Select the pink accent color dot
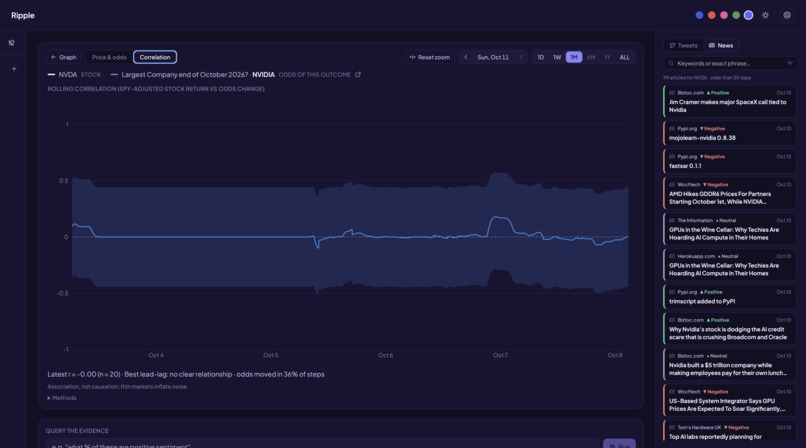Image resolution: width=806 pixels, height=448 pixels. coord(724,15)
